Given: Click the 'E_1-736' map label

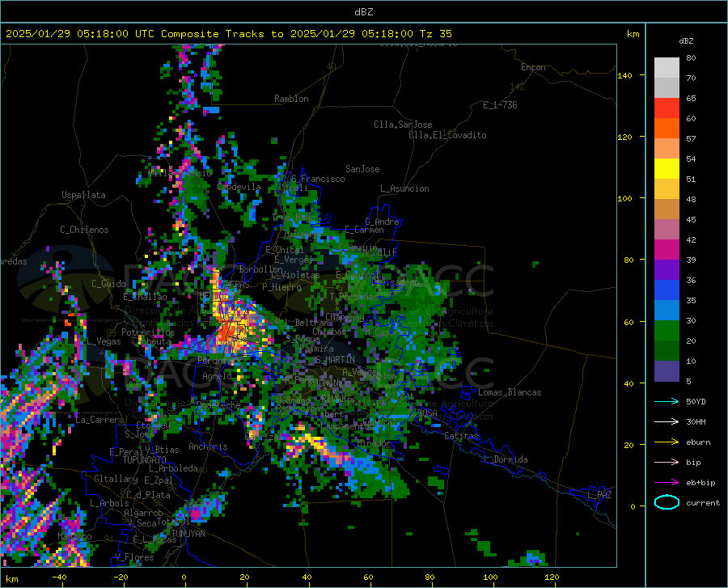Looking at the screenshot, I should coord(500,105).
